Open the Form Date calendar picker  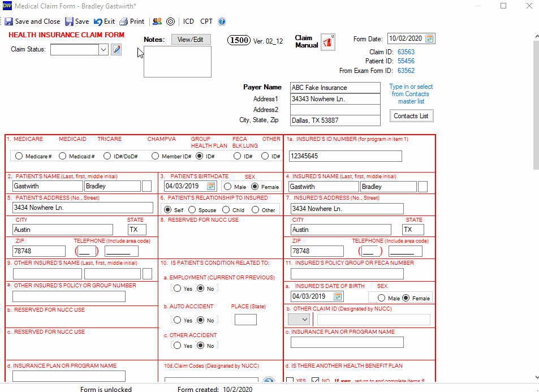click(429, 38)
